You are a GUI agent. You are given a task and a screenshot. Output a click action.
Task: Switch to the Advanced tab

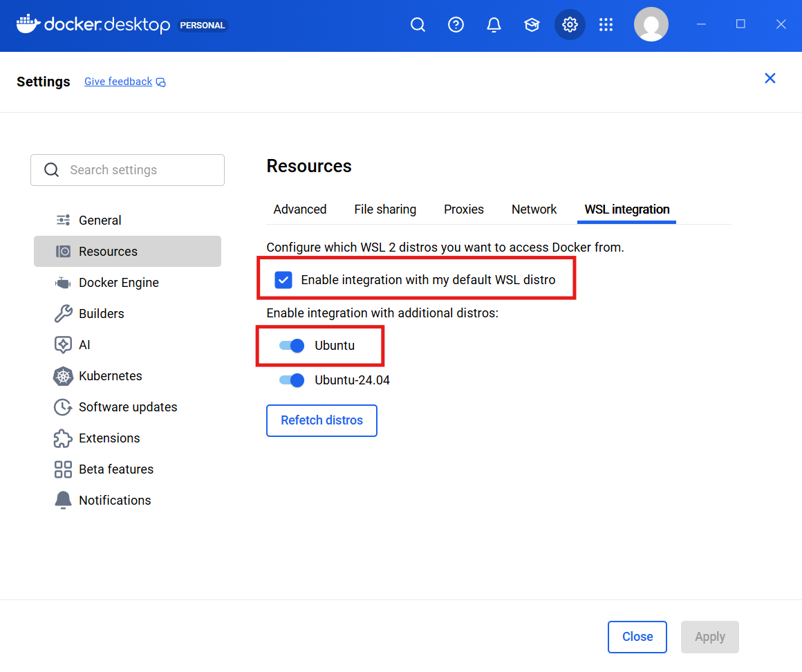click(300, 209)
